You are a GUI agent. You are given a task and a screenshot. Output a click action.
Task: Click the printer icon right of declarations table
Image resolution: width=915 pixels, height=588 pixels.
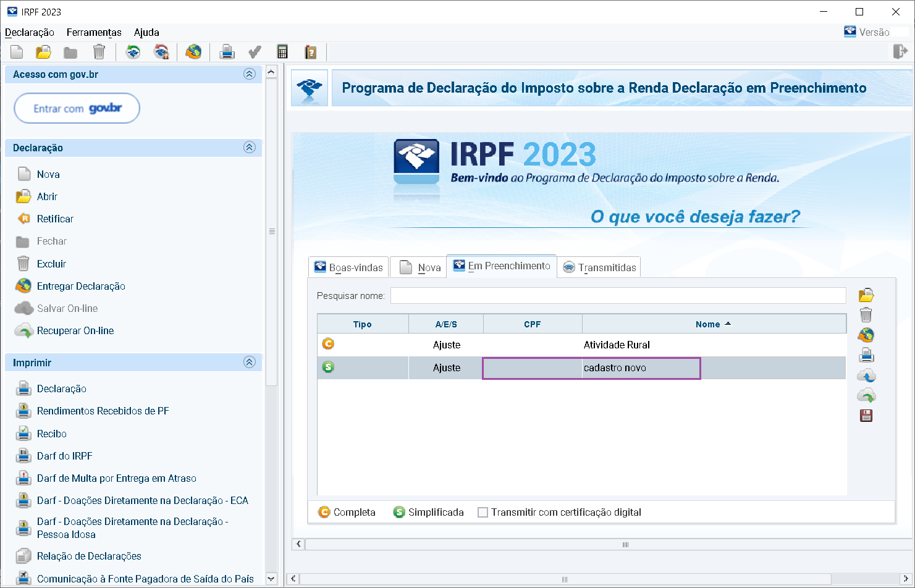coord(866,355)
